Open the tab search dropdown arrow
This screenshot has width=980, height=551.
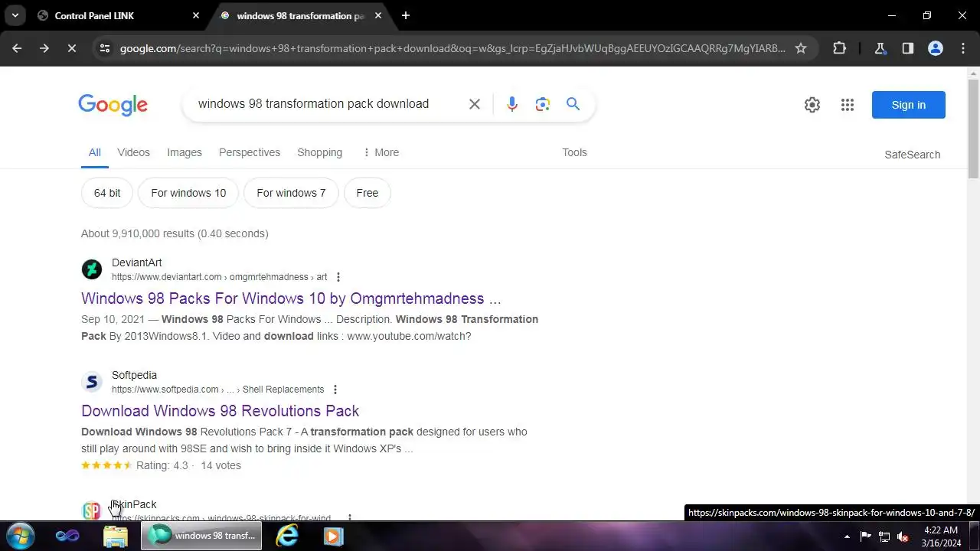click(x=15, y=15)
